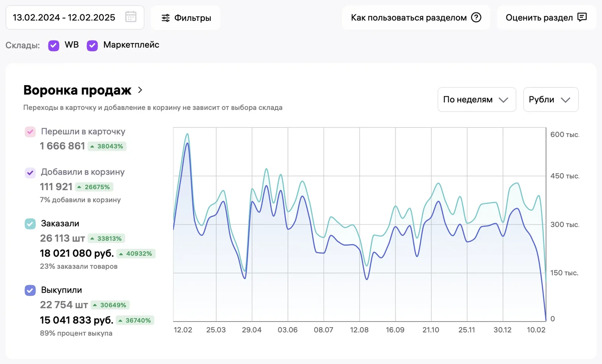Click the 300 тыс. y-axis label
Image resolution: width=602 pixels, height=364 pixels.
pyautogui.click(x=565, y=225)
